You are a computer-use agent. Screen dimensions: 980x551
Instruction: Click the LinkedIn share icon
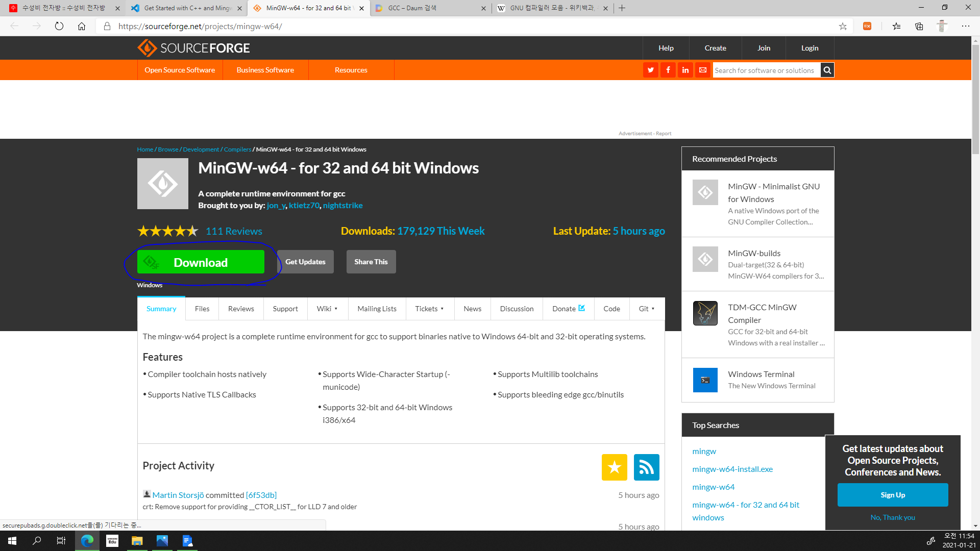click(685, 70)
